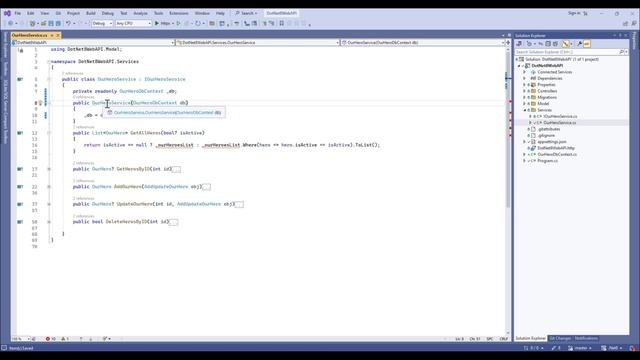The height and width of the screenshot is (360, 640).
Task: Click Solution Explorer's home view icon
Action: 519,44
